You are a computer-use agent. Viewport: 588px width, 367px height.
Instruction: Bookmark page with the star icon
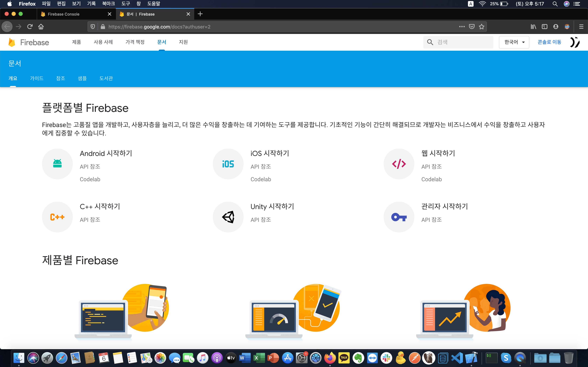pyautogui.click(x=482, y=27)
